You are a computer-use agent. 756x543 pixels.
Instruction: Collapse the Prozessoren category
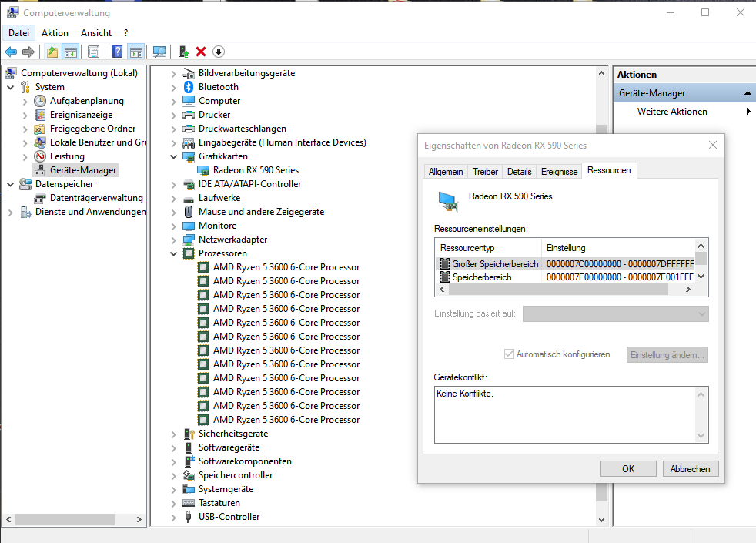coord(173,253)
